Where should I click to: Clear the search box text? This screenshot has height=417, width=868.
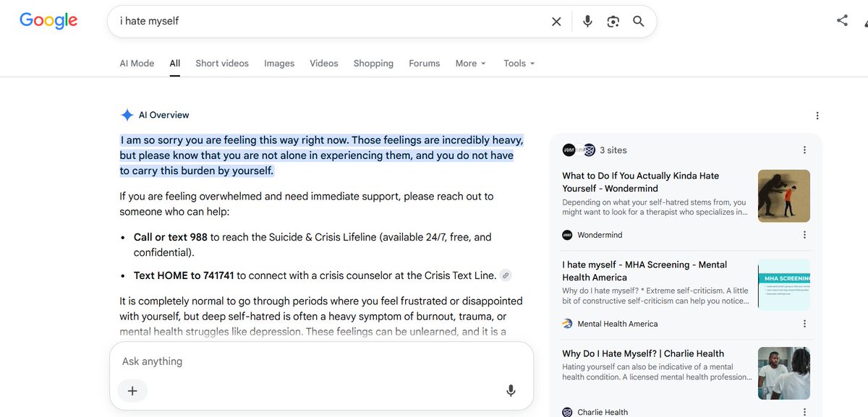tap(556, 22)
